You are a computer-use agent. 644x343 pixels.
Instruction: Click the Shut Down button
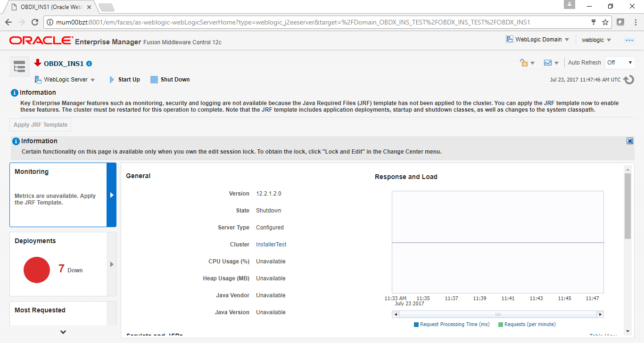click(x=170, y=80)
